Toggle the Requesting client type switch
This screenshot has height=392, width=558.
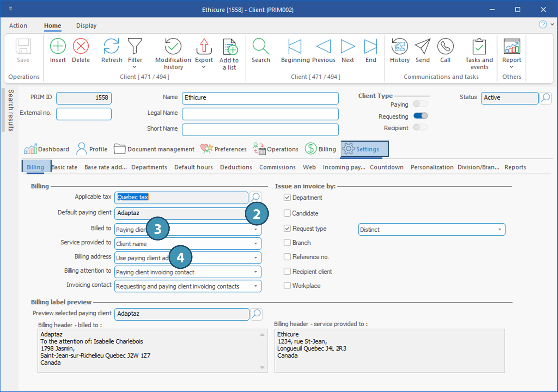(421, 116)
